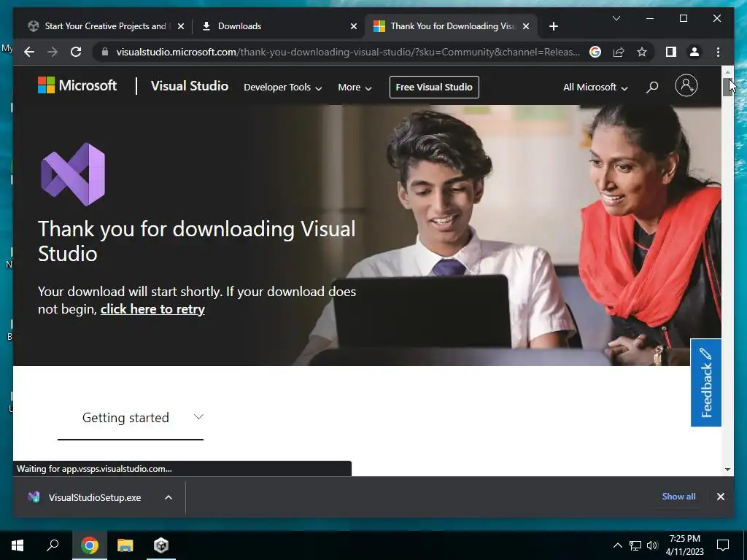Screen dimensions: 747x560
Task: Click the page scrollbar down arrow
Action: pos(727,470)
